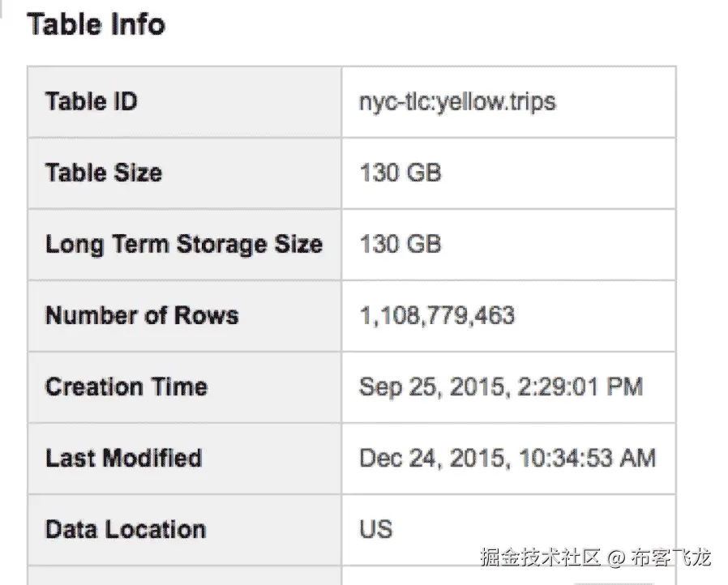
Task: Click the "布客飞龙" author watermark
Action: click(x=672, y=557)
